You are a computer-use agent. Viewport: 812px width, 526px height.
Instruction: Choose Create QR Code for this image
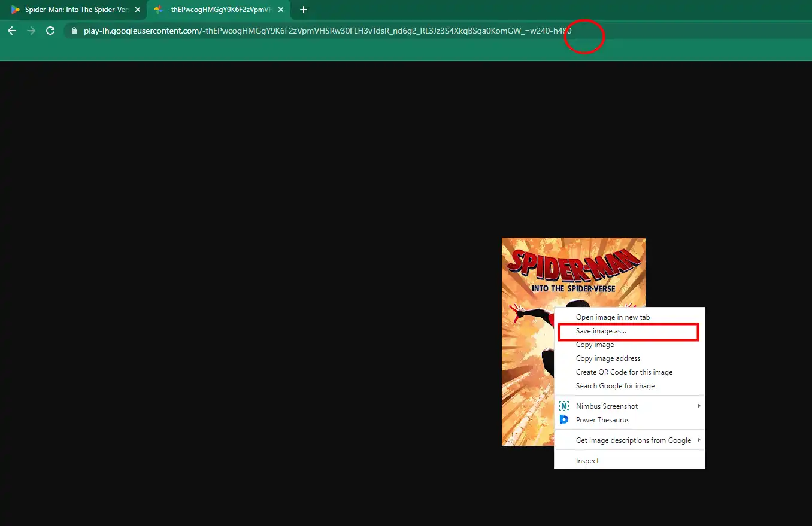pyautogui.click(x=629, y=372)
